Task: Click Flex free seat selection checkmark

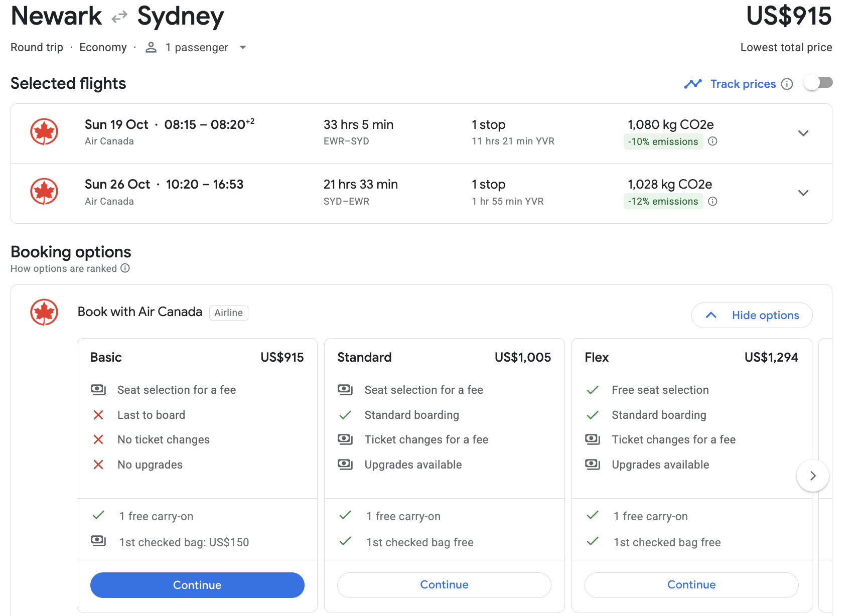Action: pyautogui.click(x=593, y=390)
